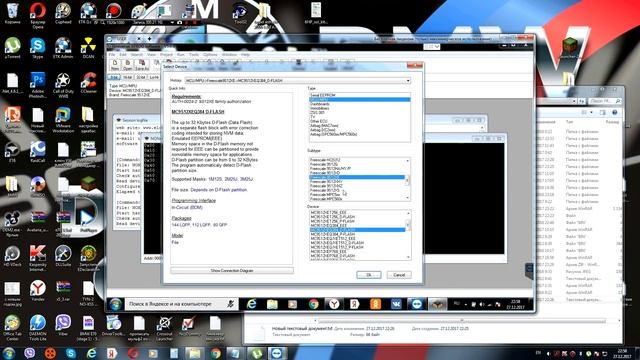The width and height of the screenshot is (640, 360).
Task: Select the RaidCall desktop shortcut
Action: (x=38, y=152)
